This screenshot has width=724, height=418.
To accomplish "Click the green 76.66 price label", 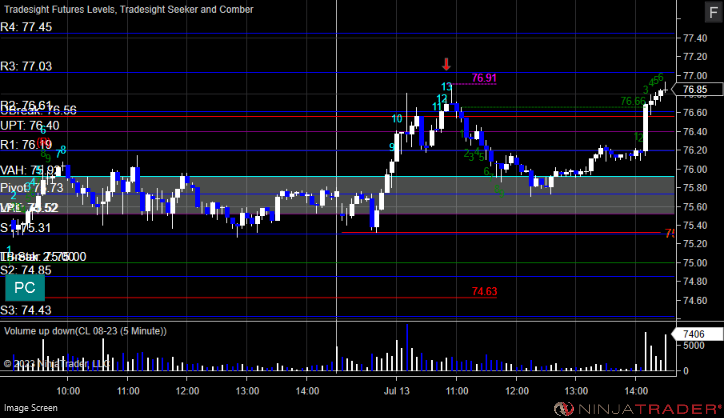I will 633,101.
